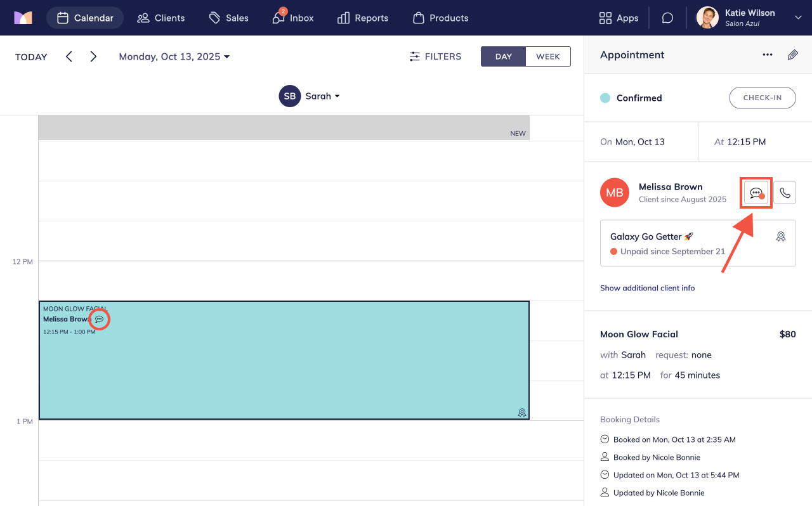Viewport: 812px width, 506px height.
Task: Click the pencil edit appointment icon
Action: point(793,55)
